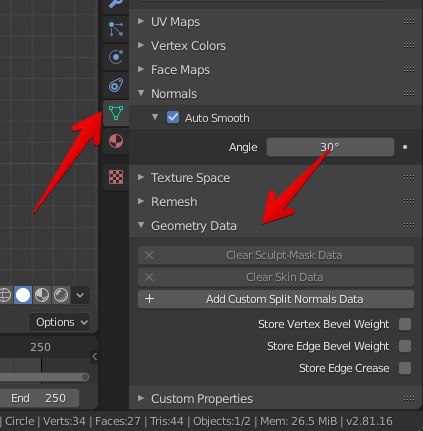Grab the Texture Space panel drag handle
This screenshot has height=431, width=423.
click(409, 178)
